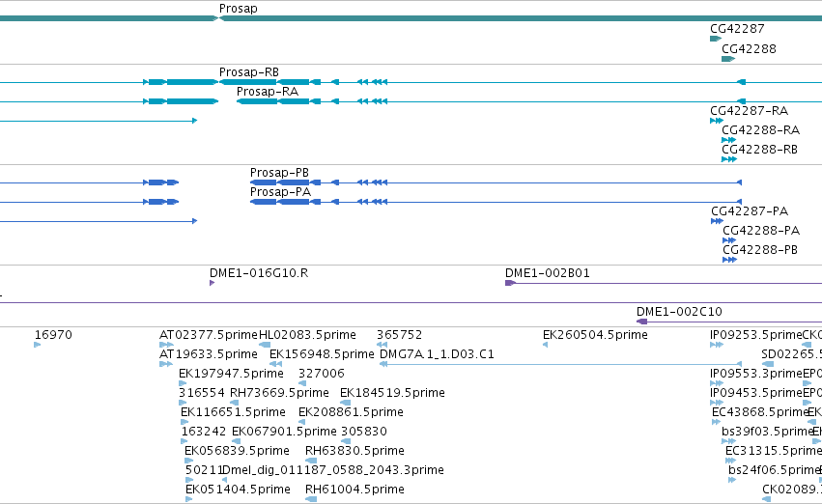Select the CG42288-PA protein label
This screenshot has height=504, width=822.
761,231
